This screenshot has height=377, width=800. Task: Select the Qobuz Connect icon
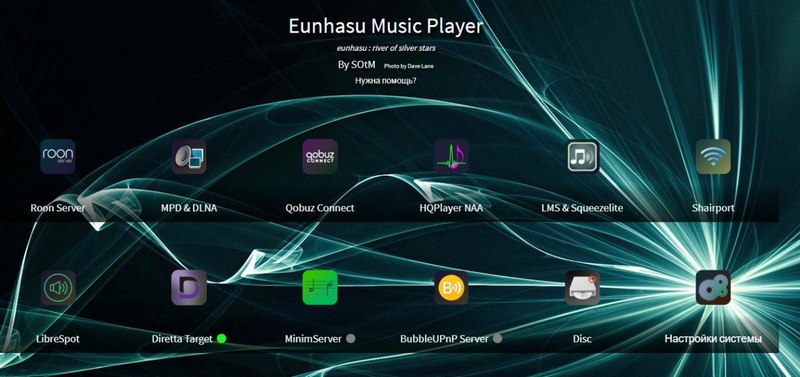pyautogui.click(x=320, y=157)
